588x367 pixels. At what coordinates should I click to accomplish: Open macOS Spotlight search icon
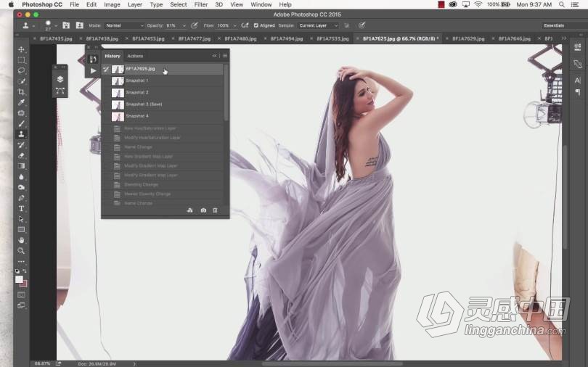(561, 4)
